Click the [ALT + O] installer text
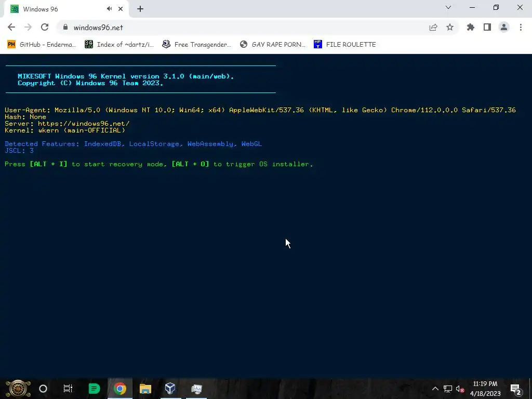This screenshot has width=532, height=399. (x=190, y=164)
